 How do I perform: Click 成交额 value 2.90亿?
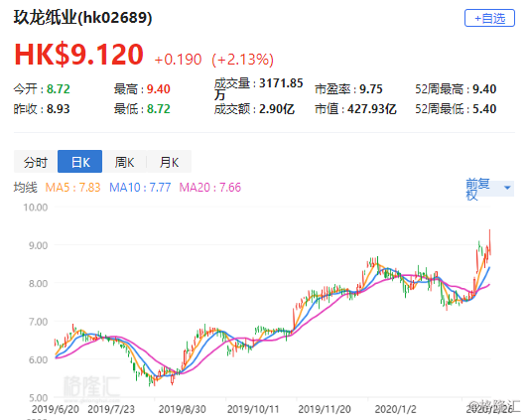pos(277,109)
